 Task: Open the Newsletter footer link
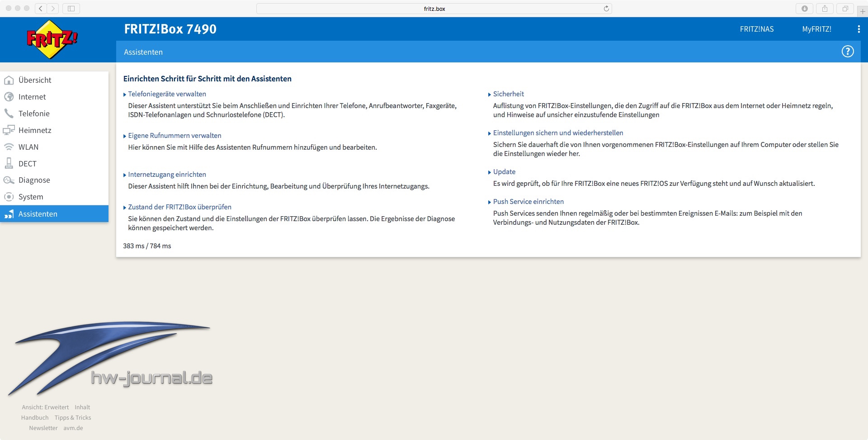coord(43,428)
